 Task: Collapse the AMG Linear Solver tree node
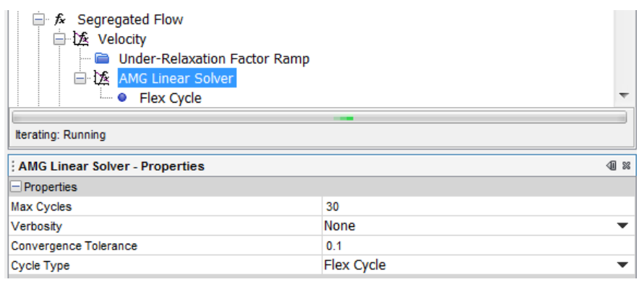[80, 78]
